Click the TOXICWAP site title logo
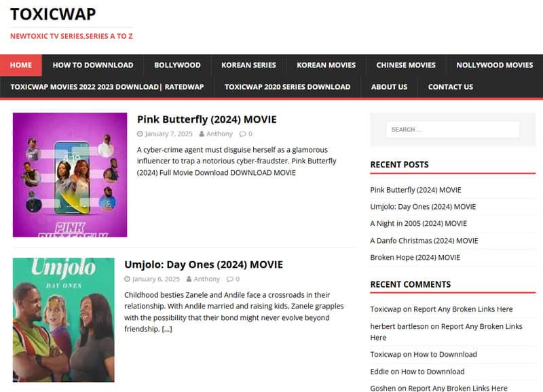 (53, 14)
